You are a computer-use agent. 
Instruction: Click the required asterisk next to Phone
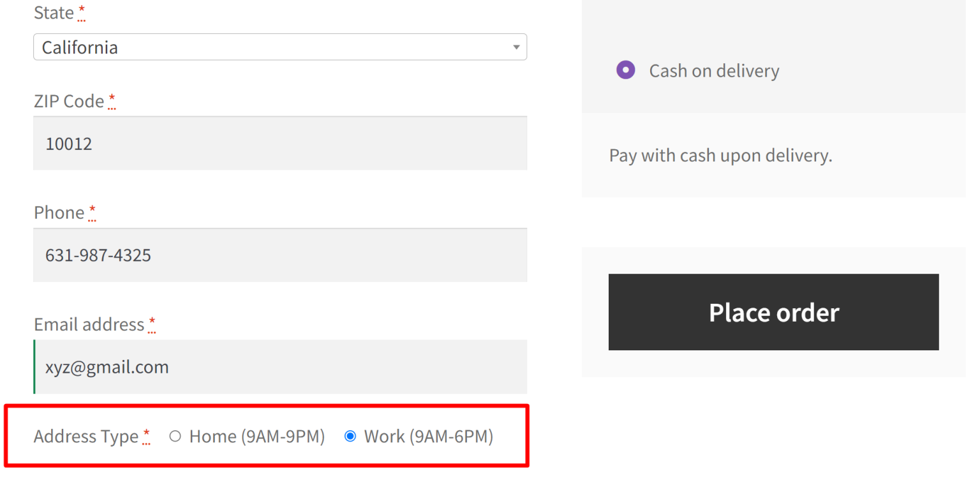point(92,209)
